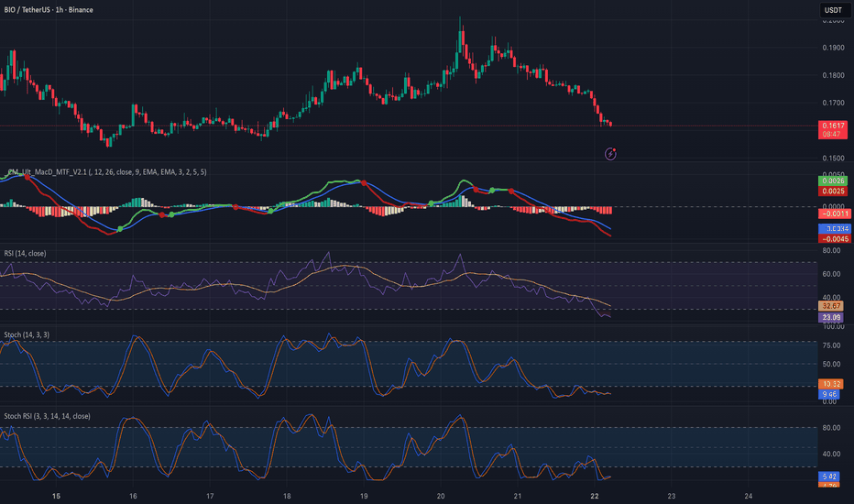Select the red 0.1617 current price label

[x=833, y=130]
